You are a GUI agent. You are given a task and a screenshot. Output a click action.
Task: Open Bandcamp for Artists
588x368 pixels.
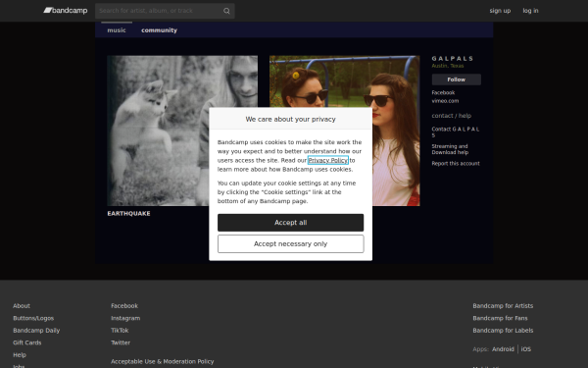pos(503,306)
